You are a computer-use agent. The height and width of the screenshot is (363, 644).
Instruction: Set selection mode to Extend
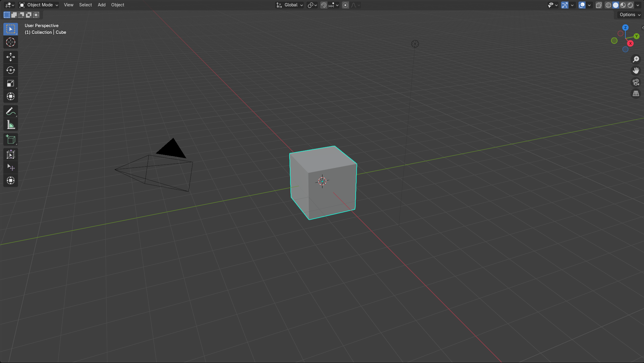point(14,15)
